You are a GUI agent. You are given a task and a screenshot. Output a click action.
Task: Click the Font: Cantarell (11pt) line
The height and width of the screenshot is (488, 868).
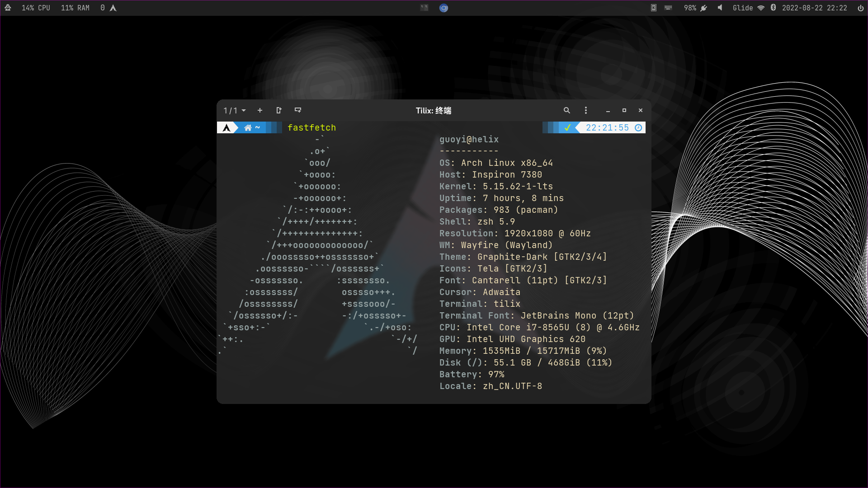tap(523, 281)
